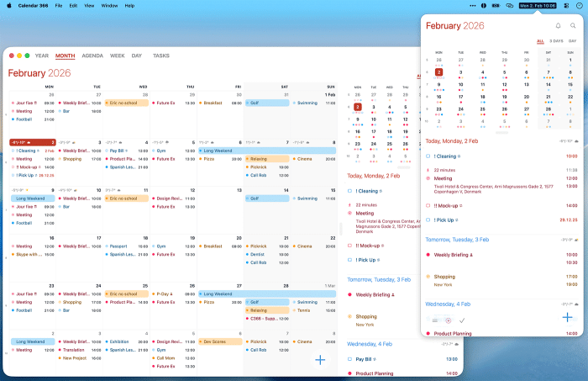The width and height of the screenshot is (588, 381).
Task: Click the clock checkmark icon in menu bar
Action: (x=579, y=6)
